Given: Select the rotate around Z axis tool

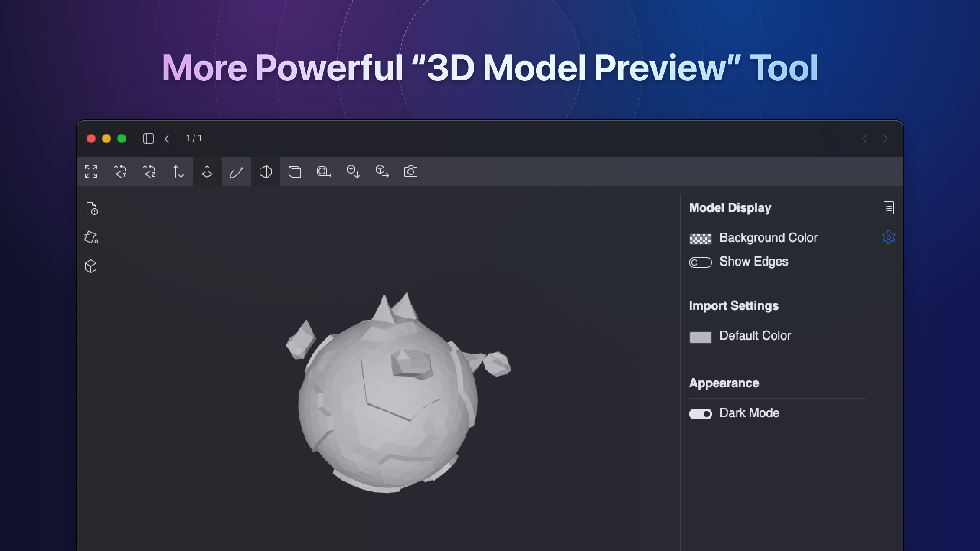Looking at the screenshot, I should [x=149, y=171].
